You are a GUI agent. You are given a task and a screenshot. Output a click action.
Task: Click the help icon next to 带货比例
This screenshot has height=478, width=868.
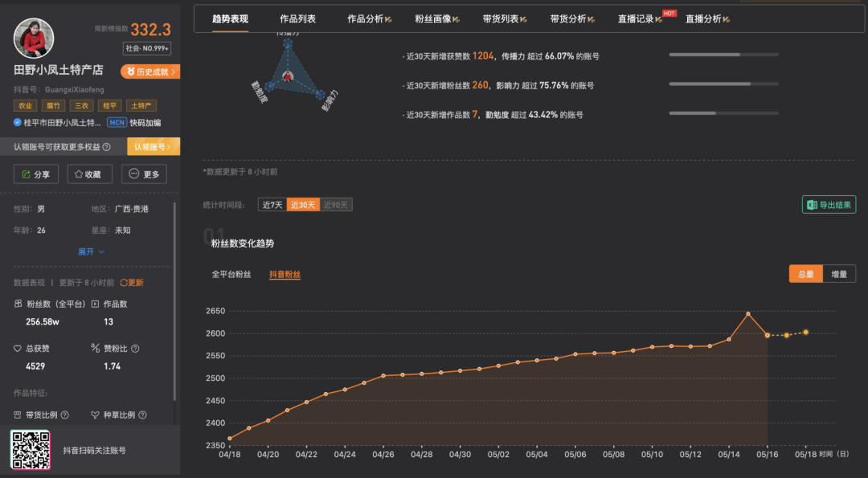pos(64,415)
